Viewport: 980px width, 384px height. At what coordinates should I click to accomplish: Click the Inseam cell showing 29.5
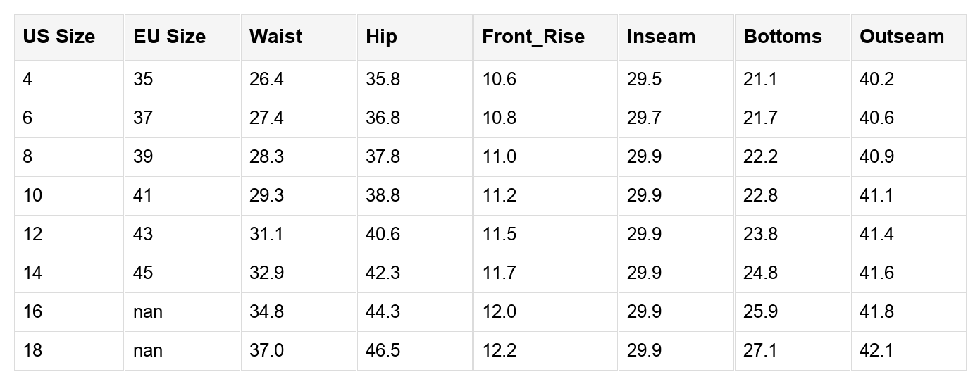[644, 79]
